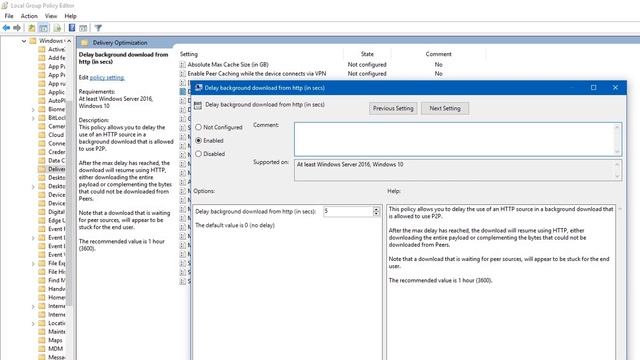This screenshot has width=640, height=360.
Task: Click the Delivery Optimization header folder icon
Action: point(84,42)
